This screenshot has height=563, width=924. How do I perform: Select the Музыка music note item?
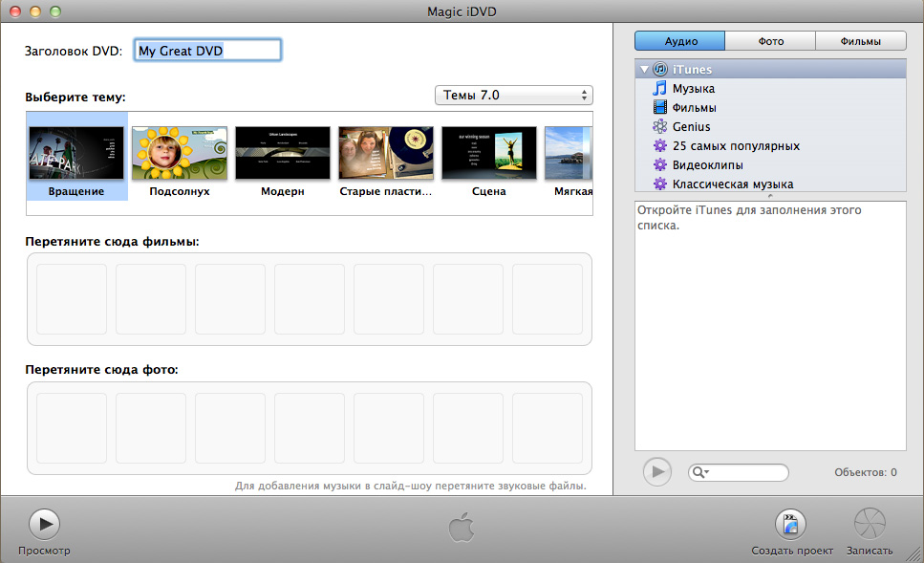[x=659, y=89]
